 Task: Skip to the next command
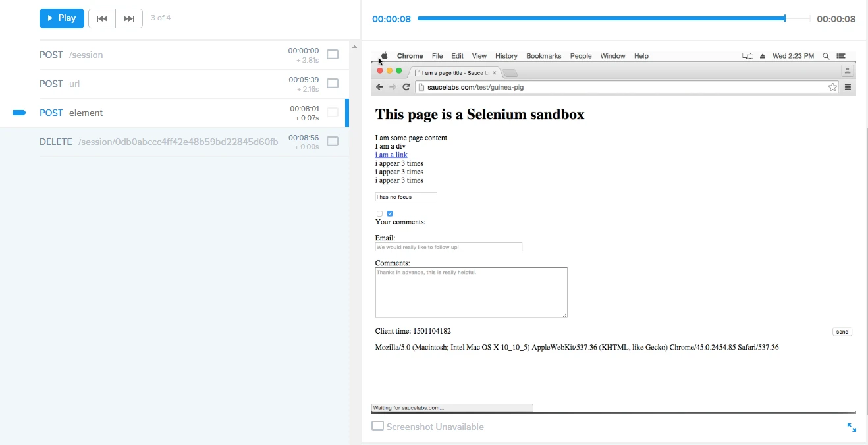click(x=129, y=18)
